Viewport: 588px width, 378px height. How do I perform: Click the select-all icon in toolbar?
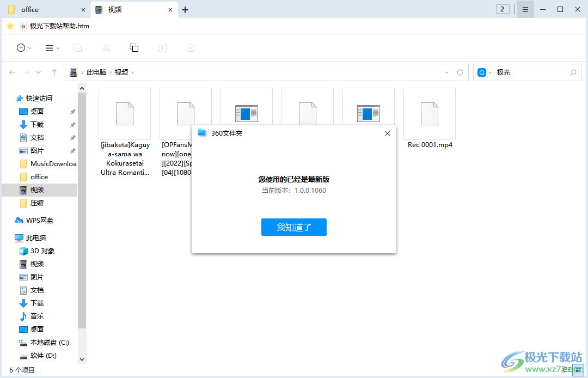[134, 47]
